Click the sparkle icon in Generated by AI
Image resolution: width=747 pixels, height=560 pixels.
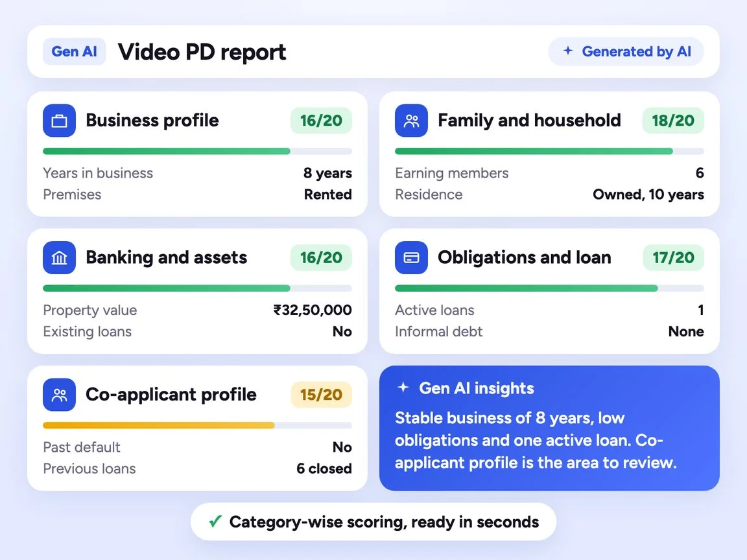[x=568, y=51]
